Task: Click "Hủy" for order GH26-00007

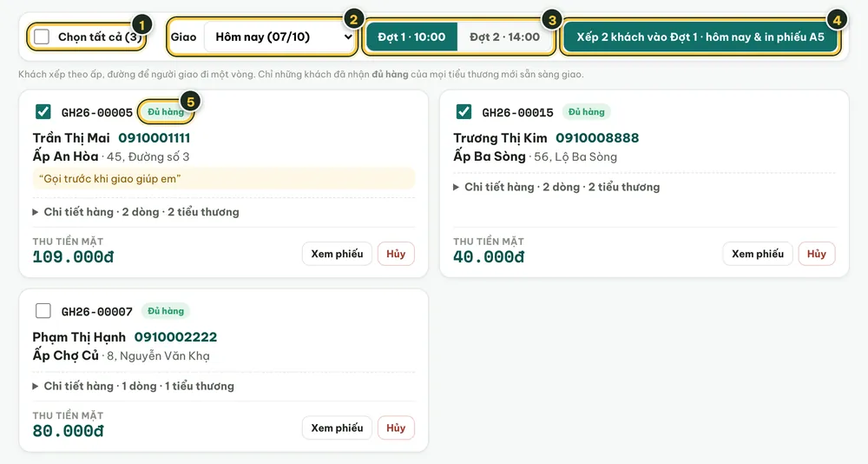Action: pyautogui.click(x=396, y=428)
